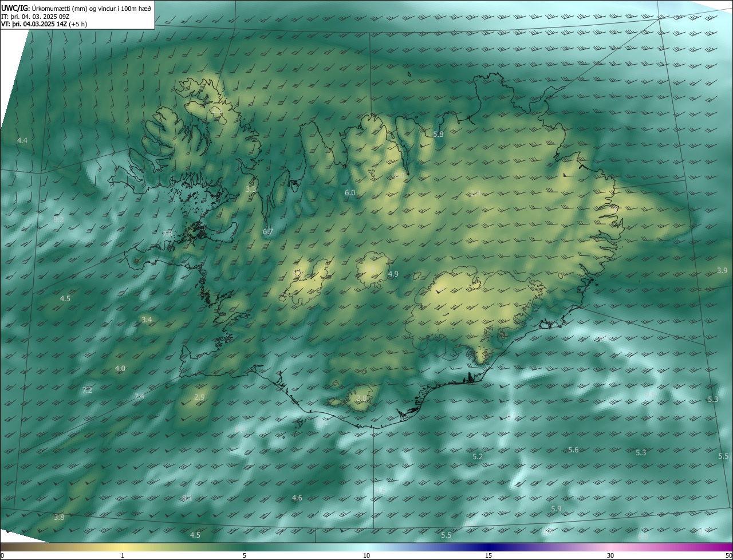This screenshot has width=733, height=560.
Task: Click the 10 tick on the color scale
Action: click(366, 556)
